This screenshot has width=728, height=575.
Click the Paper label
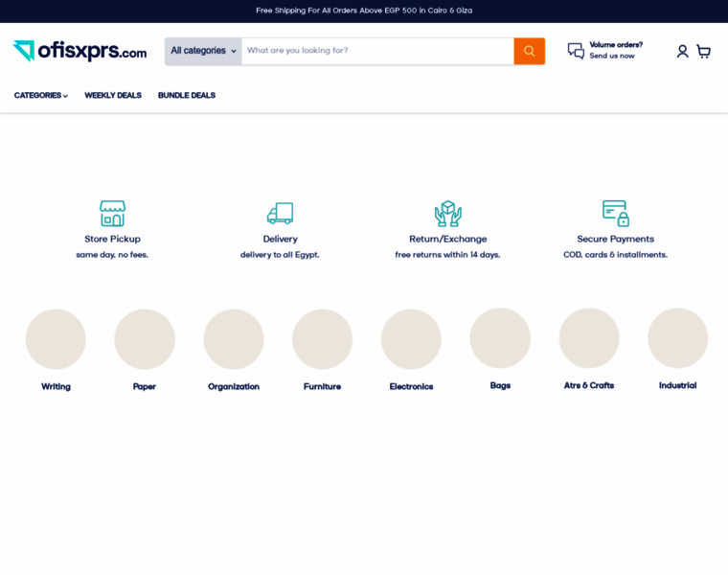point(145,386)
